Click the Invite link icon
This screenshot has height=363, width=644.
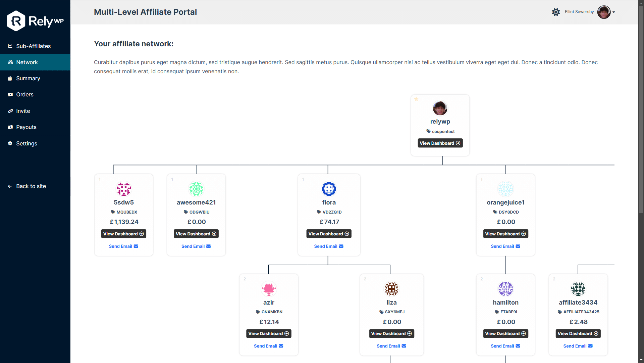10,111
